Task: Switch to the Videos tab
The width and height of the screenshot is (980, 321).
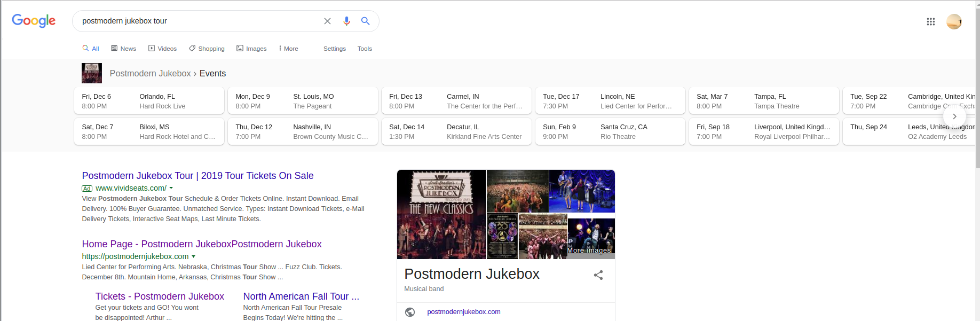Action: (x=162, y=49)
